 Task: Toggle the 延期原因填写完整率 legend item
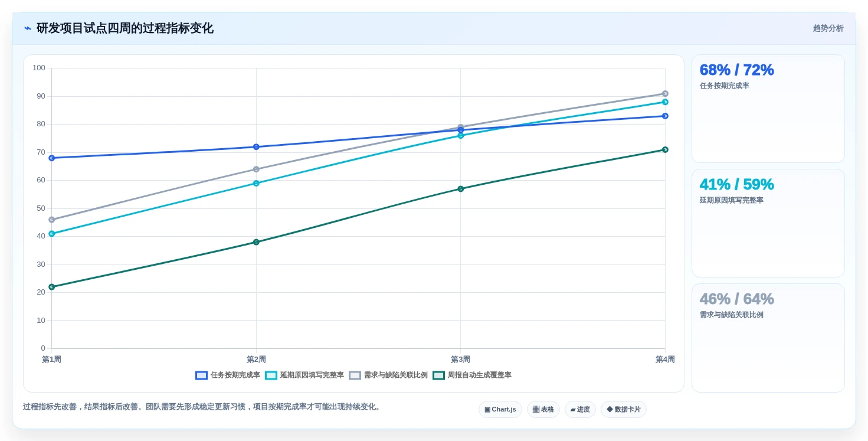(304, 375)
